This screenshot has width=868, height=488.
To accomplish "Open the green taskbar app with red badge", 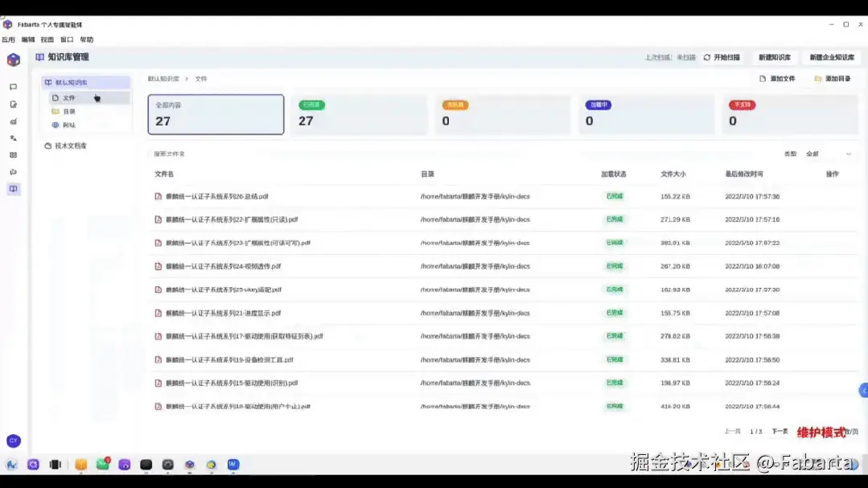I will click(103, 464).
